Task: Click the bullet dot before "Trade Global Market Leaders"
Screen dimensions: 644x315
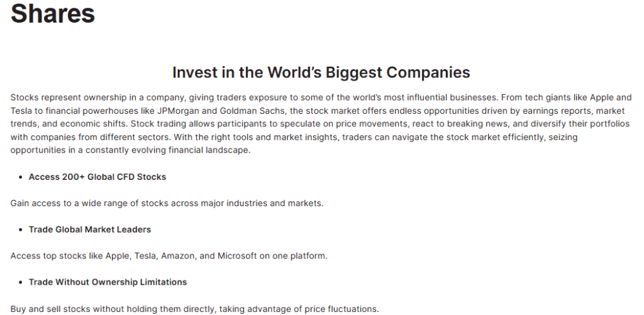Action: point(20,230)
